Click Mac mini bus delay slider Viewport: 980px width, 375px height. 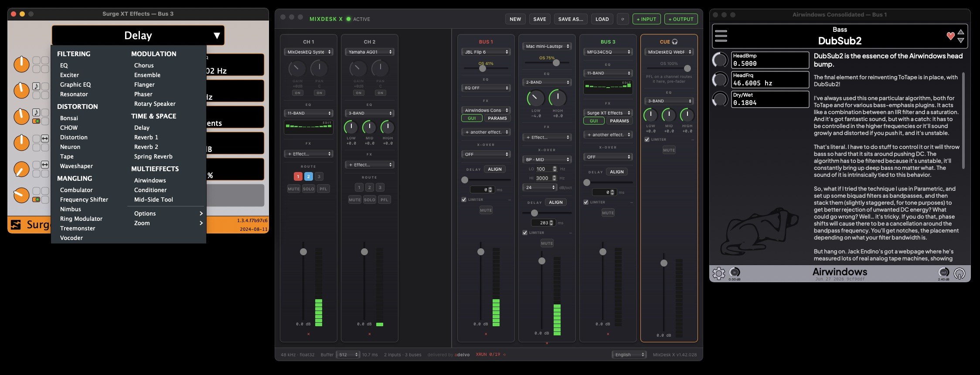coord(547,213)
